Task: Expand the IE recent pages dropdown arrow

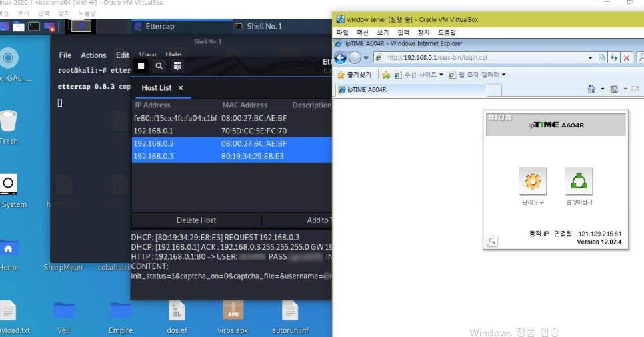Action: click(366, 58)
